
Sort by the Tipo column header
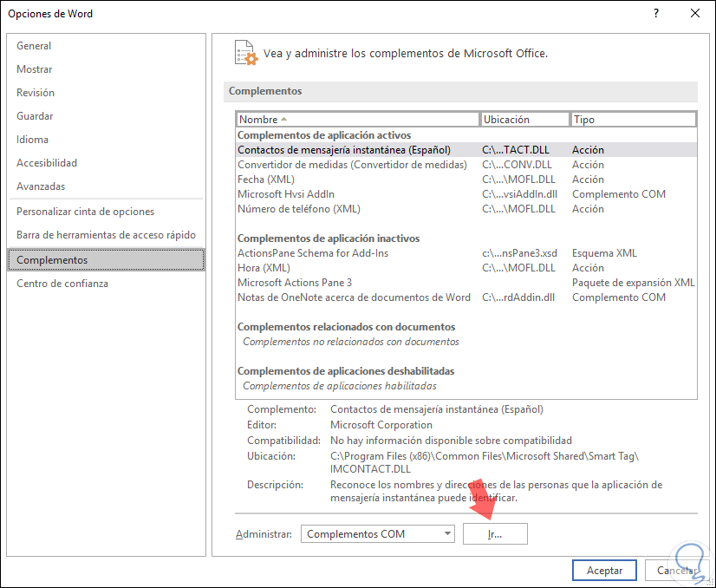[634, 119]
